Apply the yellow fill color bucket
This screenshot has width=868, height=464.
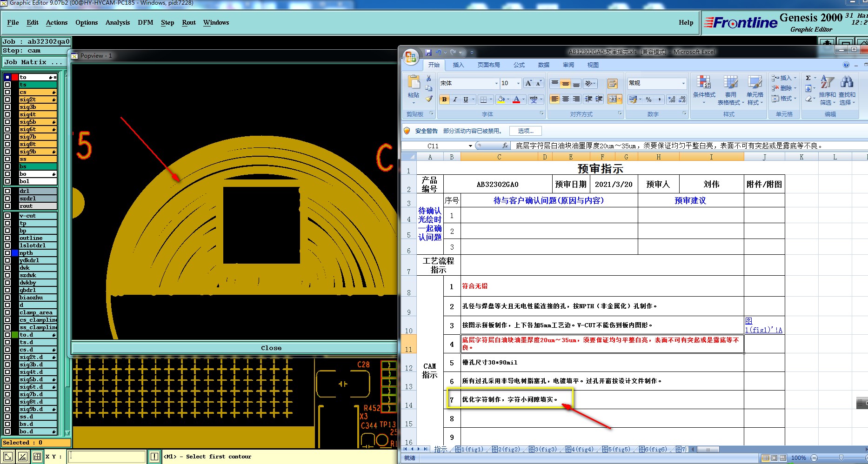pyautogui.click(x=501, y=99)
